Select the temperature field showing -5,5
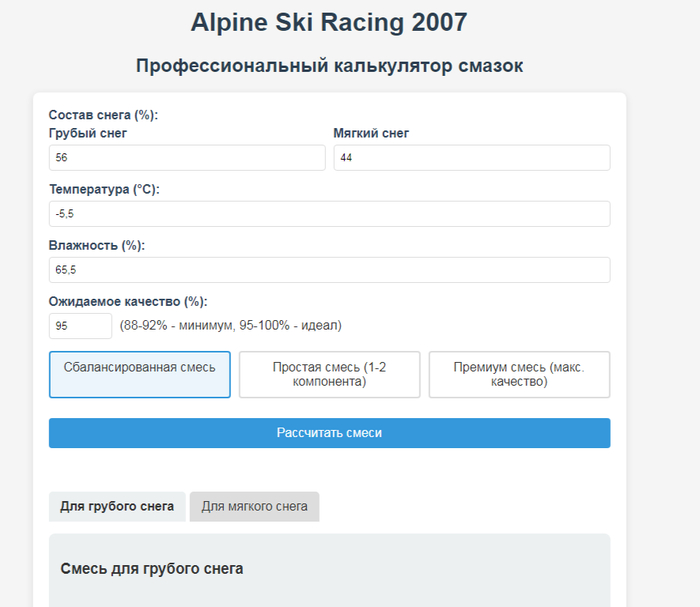The height and width of the screenshot is (607, 700). [x=329, y=214]
